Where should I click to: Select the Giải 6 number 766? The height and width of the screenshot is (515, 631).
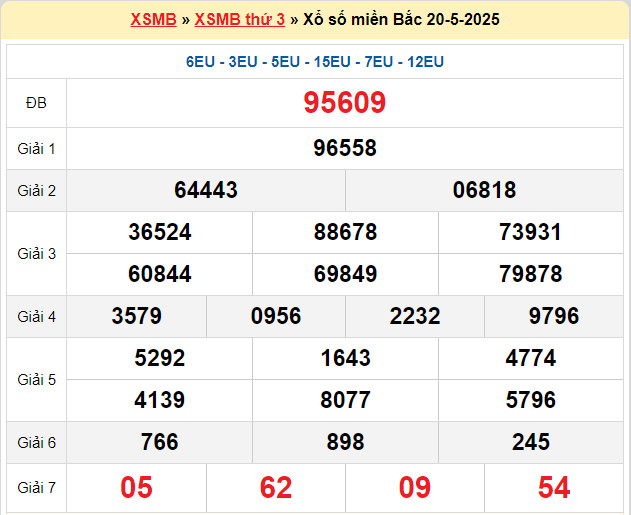pyautogui.click(x=160, y=442)
